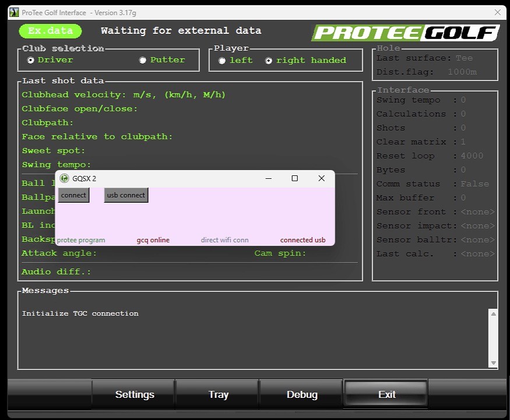510x420 pixels.
Task: Close the ProTee Golf Interface window
Action: [498, 12]
